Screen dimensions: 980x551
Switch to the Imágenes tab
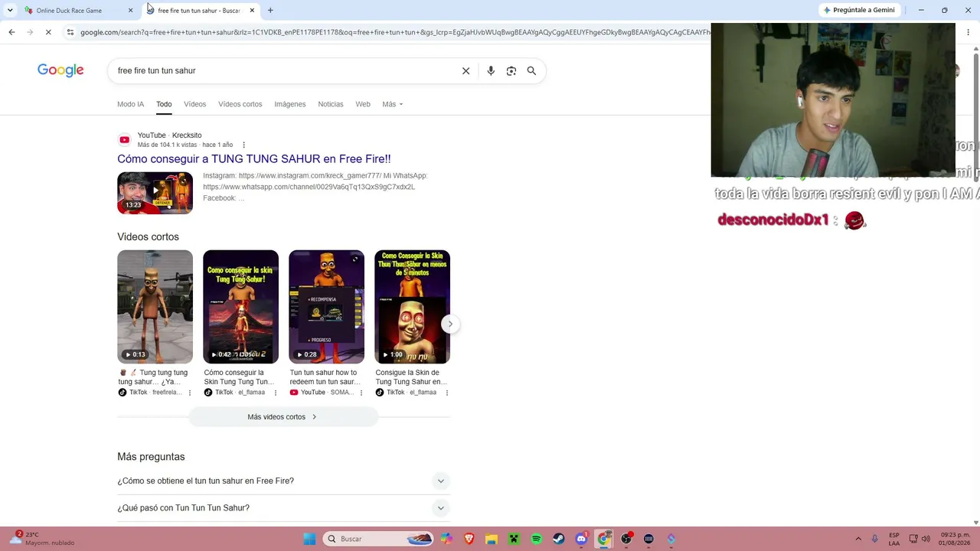tap(290, 104)
